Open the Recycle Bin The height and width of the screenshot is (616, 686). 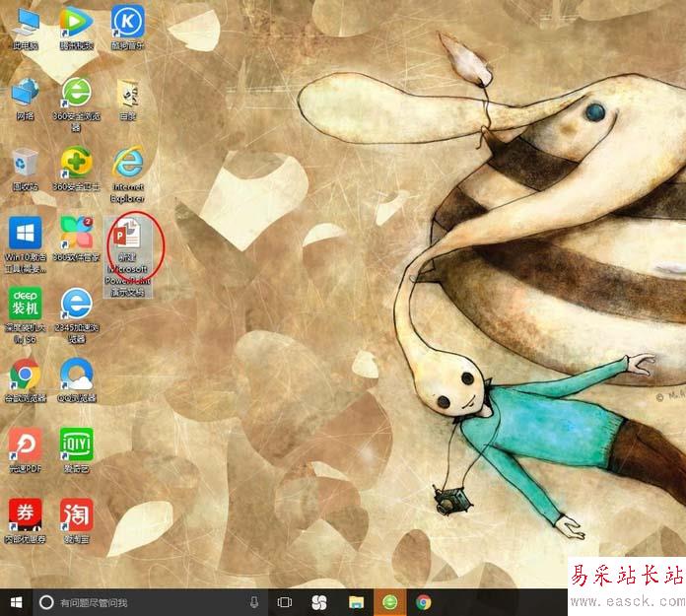tap(25, 170)
